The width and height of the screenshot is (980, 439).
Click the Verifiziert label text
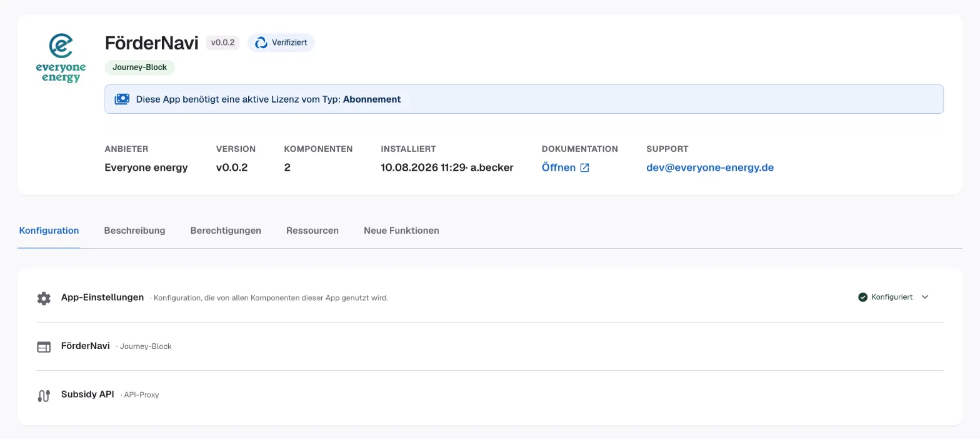[289, 43]
